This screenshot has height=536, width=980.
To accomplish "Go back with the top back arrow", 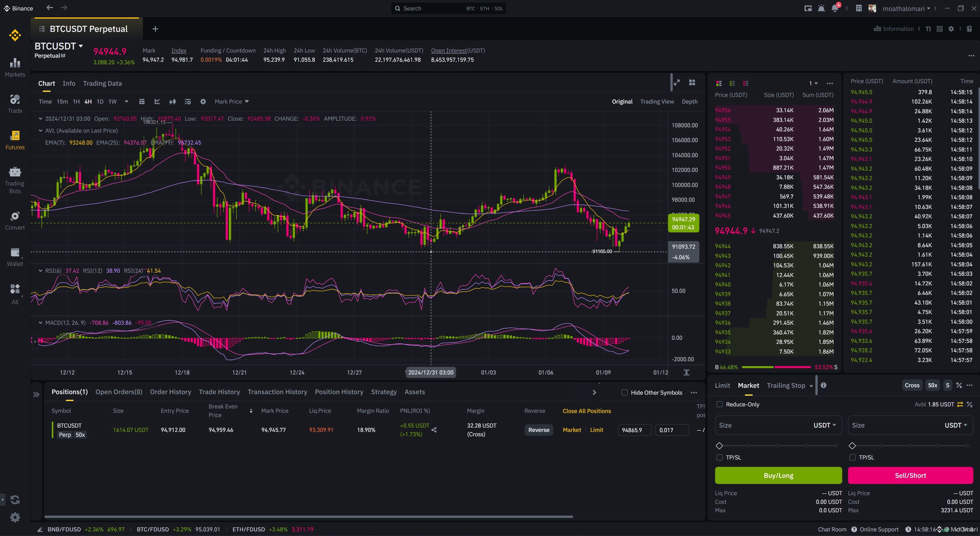I will [50, 8].
